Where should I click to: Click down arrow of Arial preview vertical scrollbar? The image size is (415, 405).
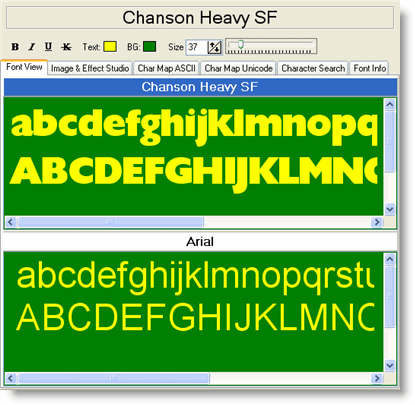pos(390,366)
